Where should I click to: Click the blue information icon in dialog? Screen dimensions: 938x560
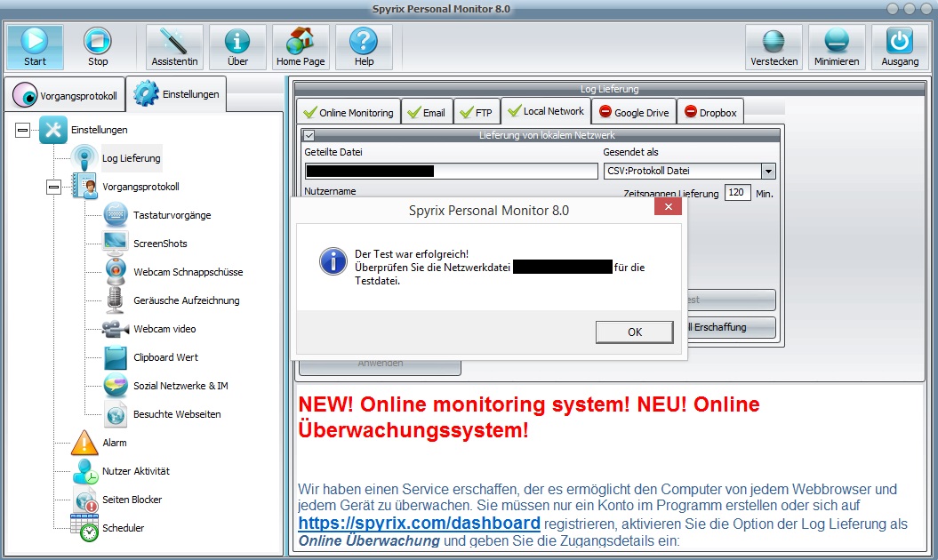click(x=333, y=261)
